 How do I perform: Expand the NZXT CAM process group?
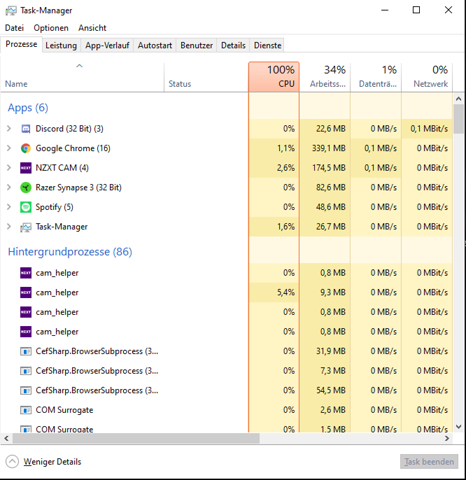pyautogui.click(x=9, y=167)
